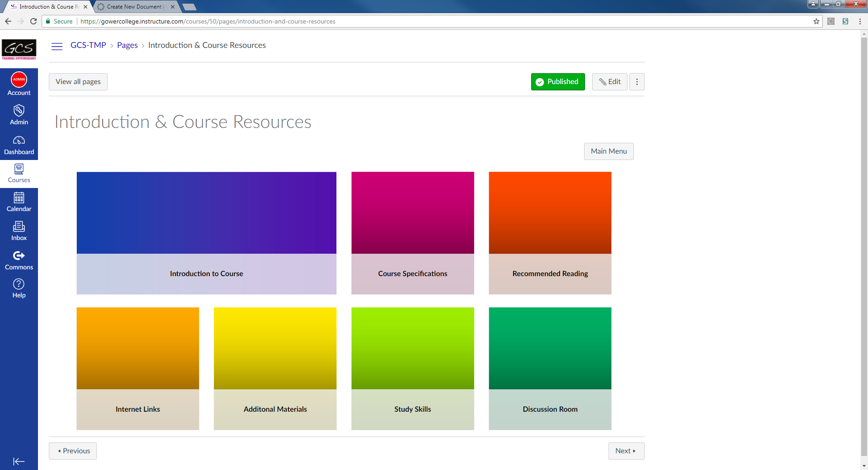Toggle course navigation hamburger menu
The image size is (868, 470).
pos(57,46)
